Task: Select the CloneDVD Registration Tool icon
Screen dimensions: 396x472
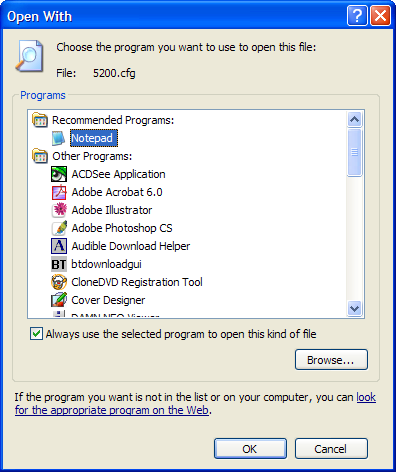Action: point(59,282)
